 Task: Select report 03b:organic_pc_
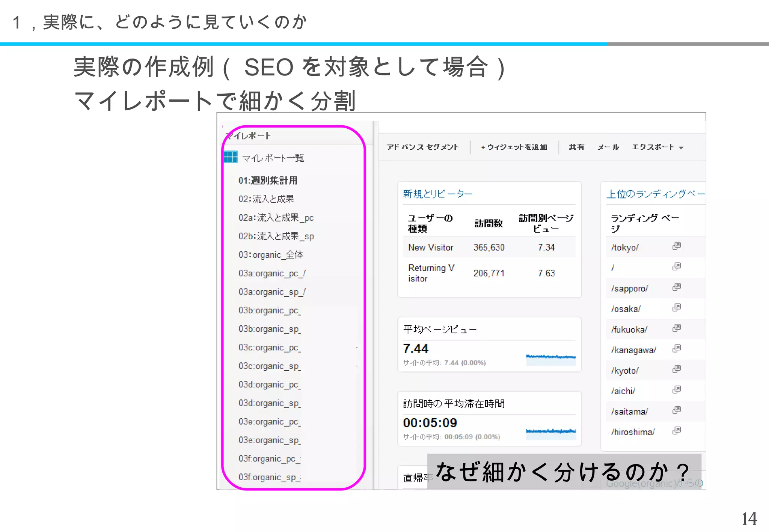click(x=270, y=311)
